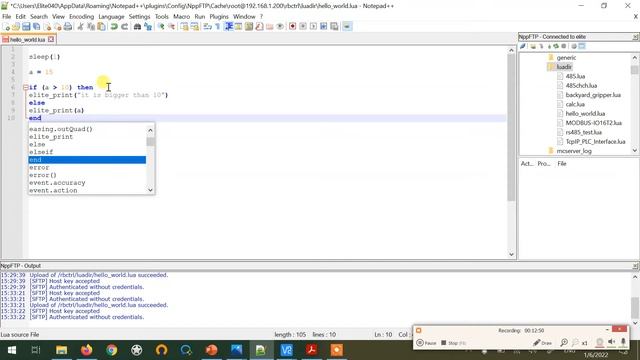
Task: Open the File menu
Action: tap(7, 17)
